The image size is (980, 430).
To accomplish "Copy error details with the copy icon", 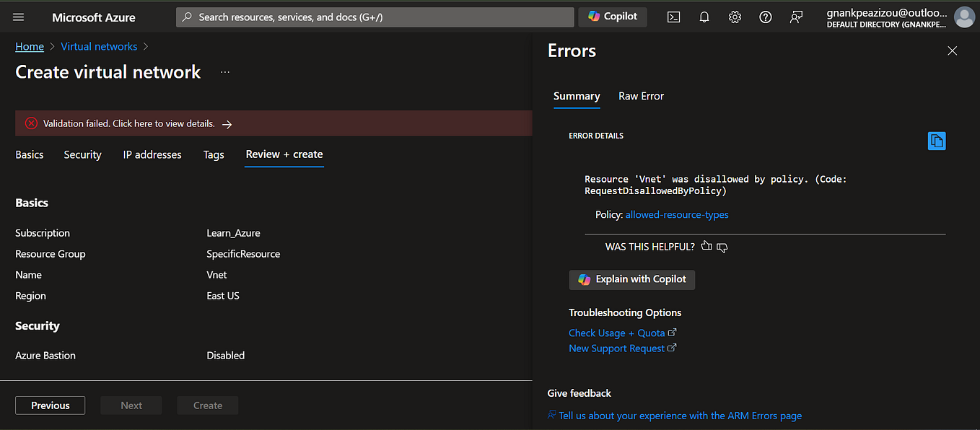I will 936,141.
